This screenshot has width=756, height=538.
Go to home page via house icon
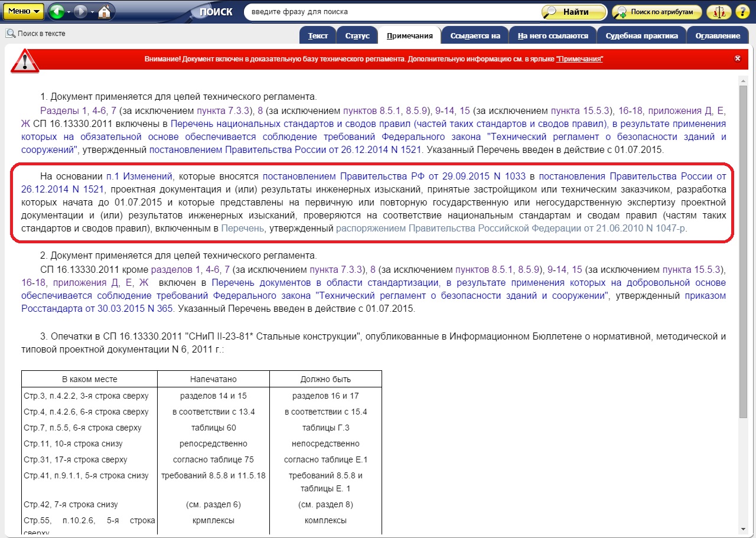pos(104,11)
